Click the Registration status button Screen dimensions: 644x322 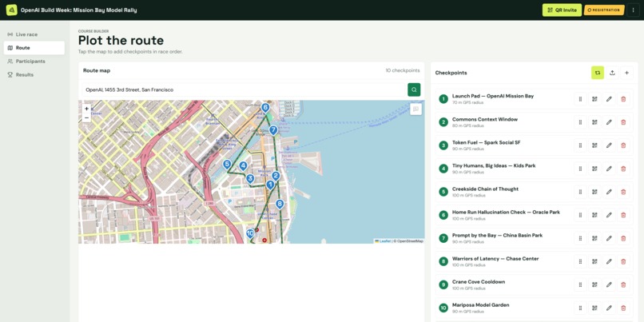(604, 10)
